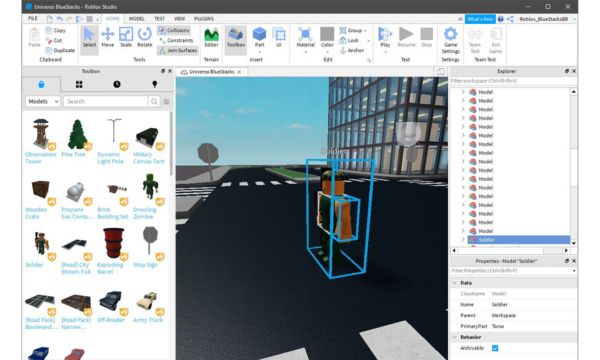The height and width of the screenshot is (360, 600).
Task: Toggle Collisions option
Action: point(174,30)
